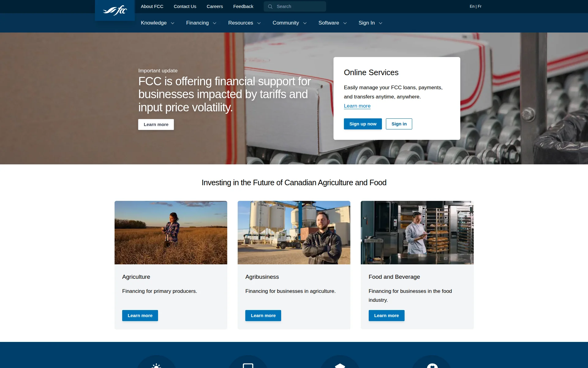This screenshot has height=368, width=588.
Task: Click the Agriculture card heading
Action: tap(136, 277)
